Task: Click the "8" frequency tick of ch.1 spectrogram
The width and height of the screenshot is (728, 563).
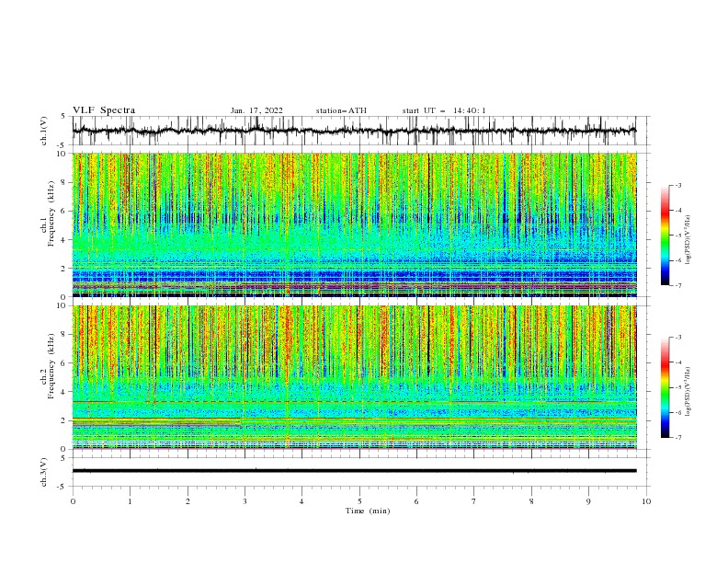Action: point(63,182)
